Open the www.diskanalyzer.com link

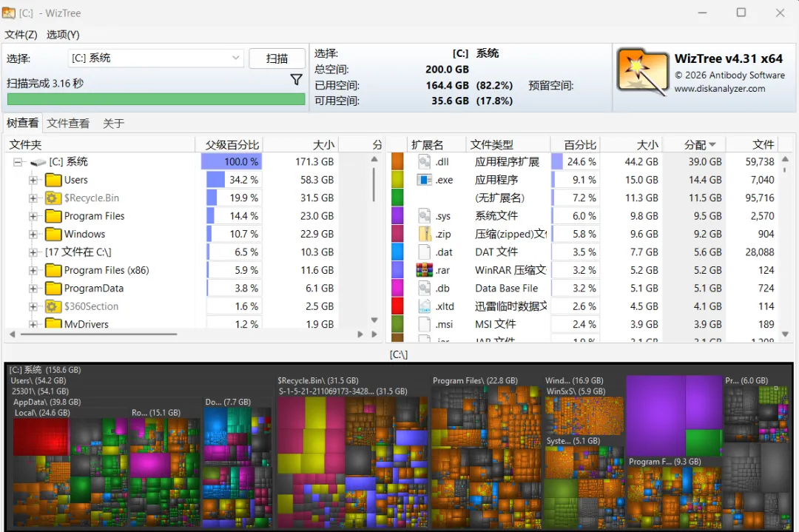tap(720, 89)
